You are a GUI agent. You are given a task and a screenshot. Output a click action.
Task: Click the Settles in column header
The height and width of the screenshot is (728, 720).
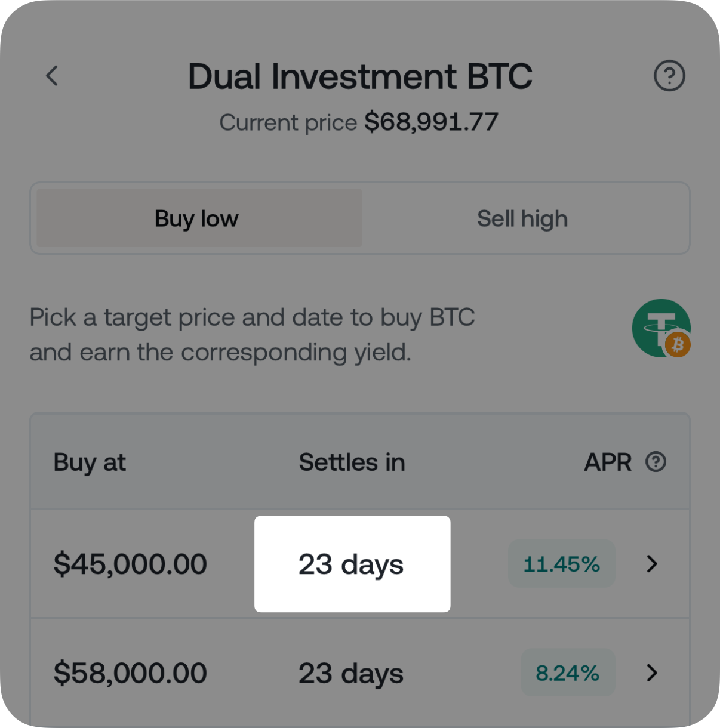352,462
